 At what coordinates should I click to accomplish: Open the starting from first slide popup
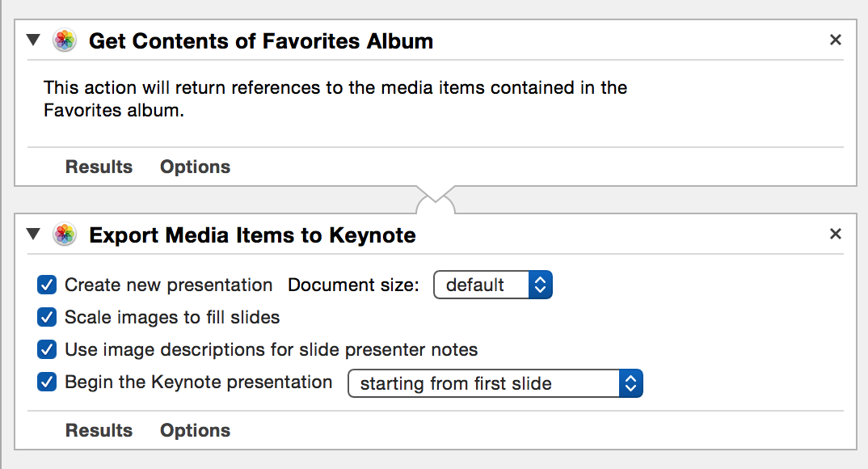[x=495, y=383]
